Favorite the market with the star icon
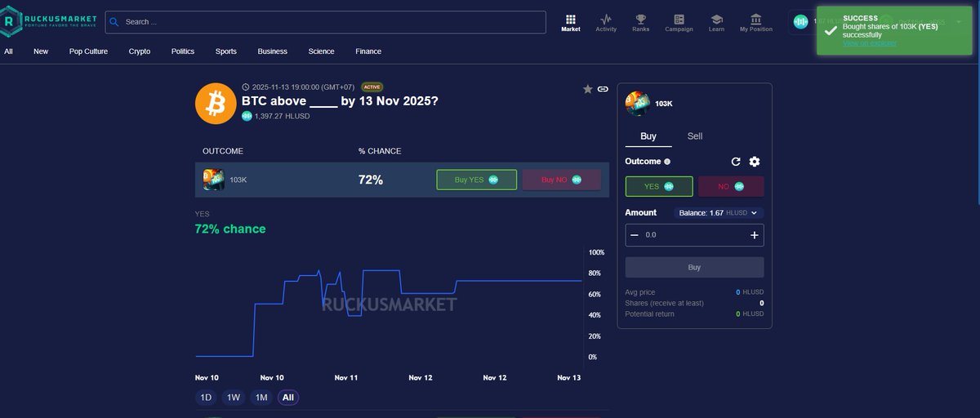 (587, 89)
